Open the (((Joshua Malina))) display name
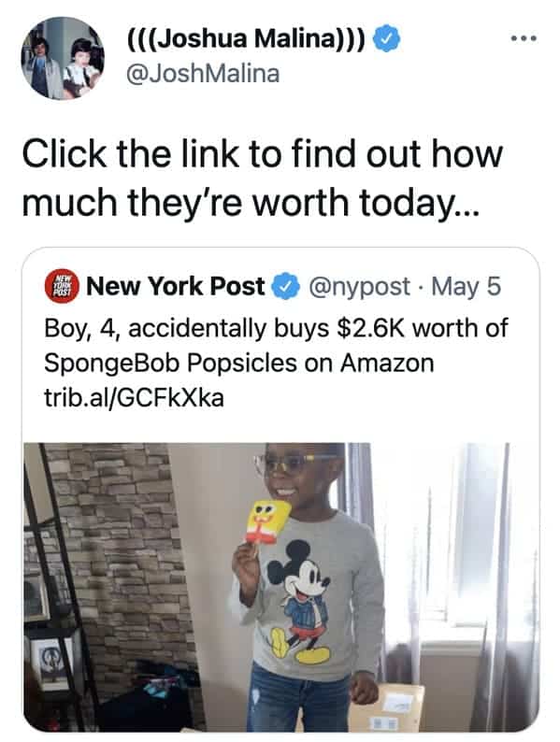 245,39
